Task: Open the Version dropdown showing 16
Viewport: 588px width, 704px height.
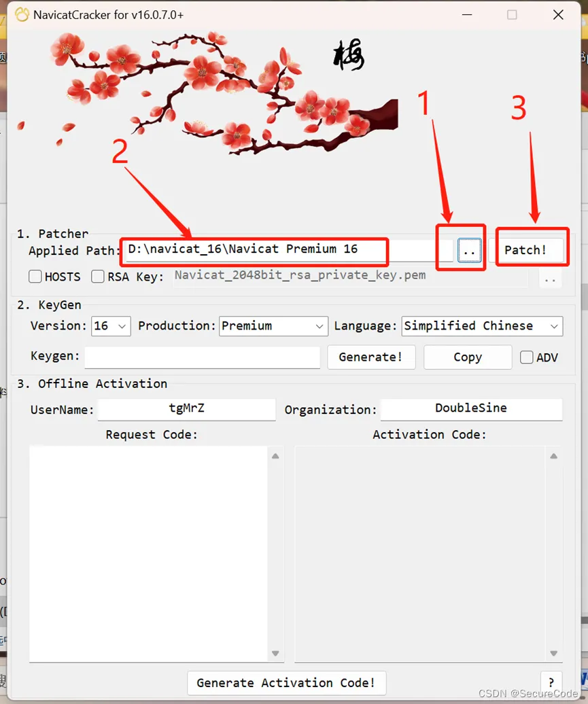Action: click(111, 326)
